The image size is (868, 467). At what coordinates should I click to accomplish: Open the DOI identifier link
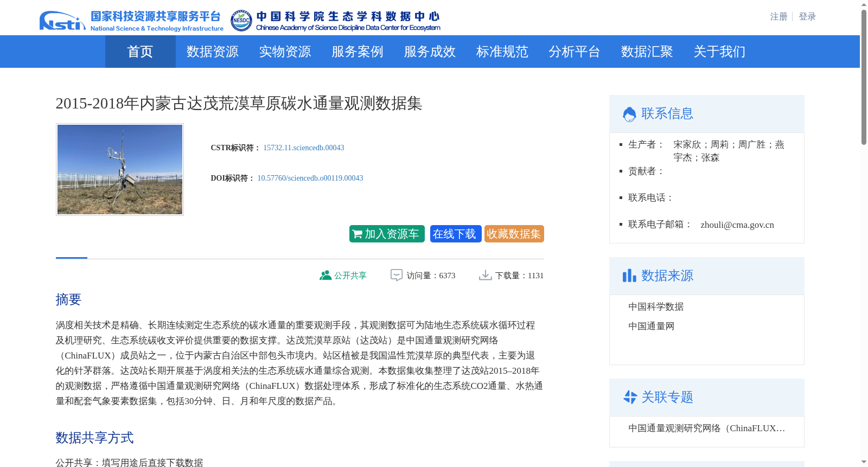[310, 178]
